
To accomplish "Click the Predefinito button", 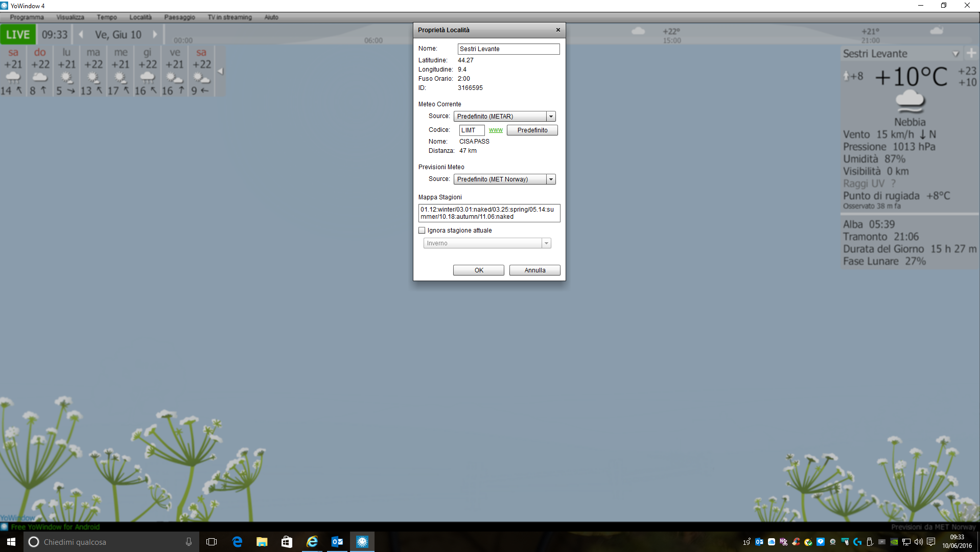I will coord(532,130).
